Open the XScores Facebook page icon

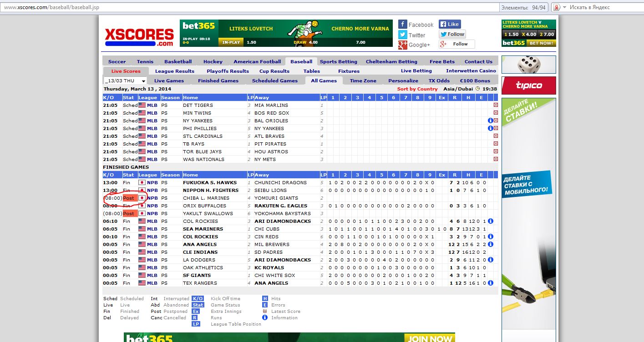402,25
